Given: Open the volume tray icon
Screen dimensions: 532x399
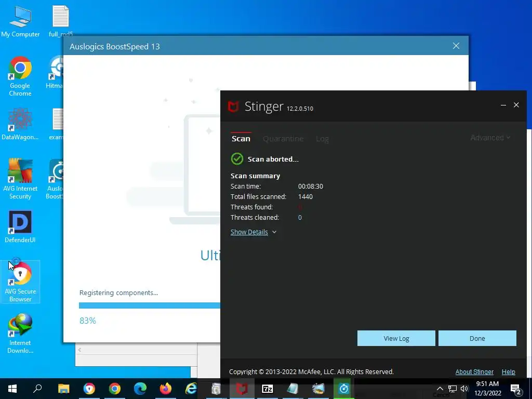Looking at the screenshot, I should click(464, 389).
